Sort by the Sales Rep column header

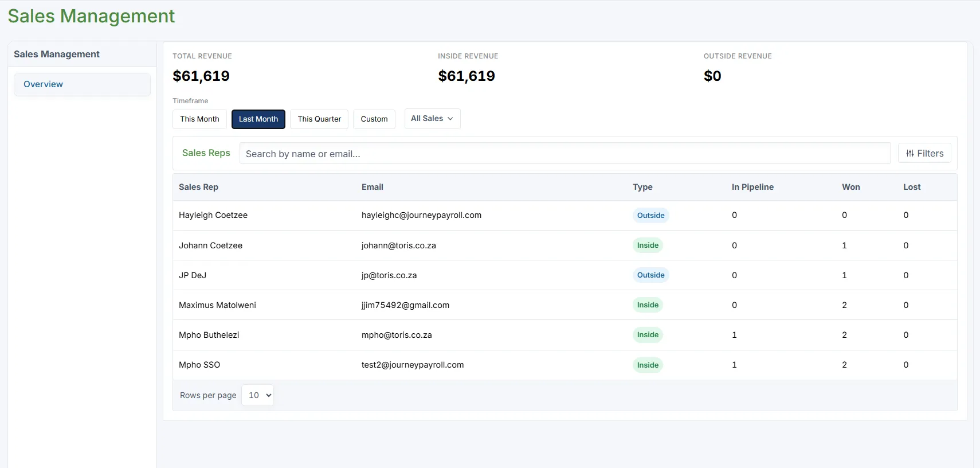click(198, 187)
